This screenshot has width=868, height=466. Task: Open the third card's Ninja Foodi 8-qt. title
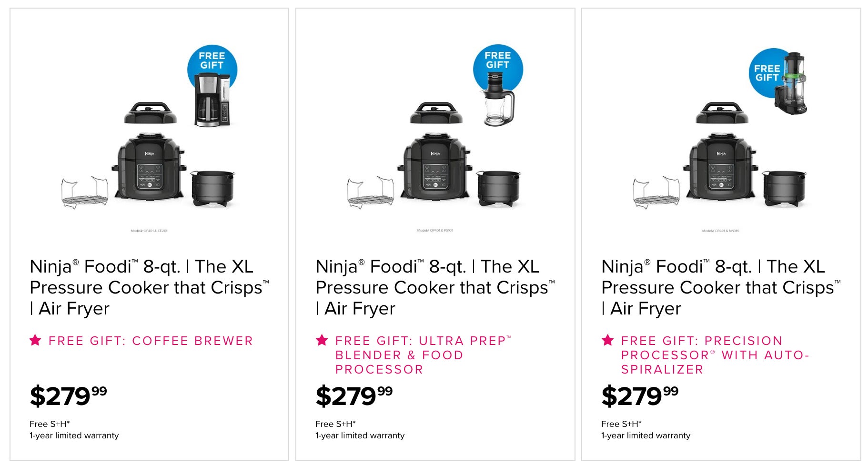(x=721, y=287)
